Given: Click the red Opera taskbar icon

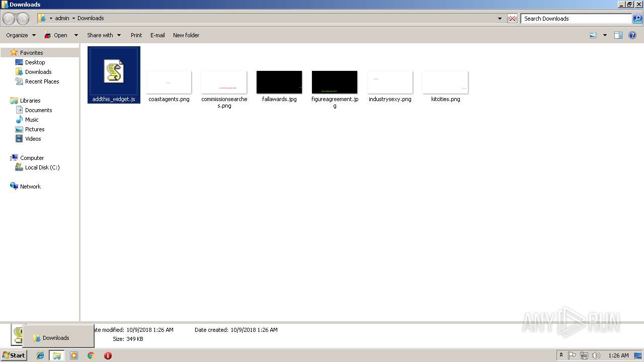Looking at the screenshot, I should pyautogui.click(x=108, y=355).
